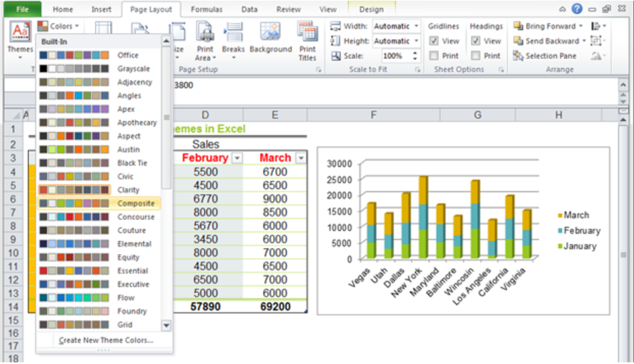This screenshot has width=634, height=364.
Task: Switch to the Formulas ribbon tab
Action: (x=207, y=9)
